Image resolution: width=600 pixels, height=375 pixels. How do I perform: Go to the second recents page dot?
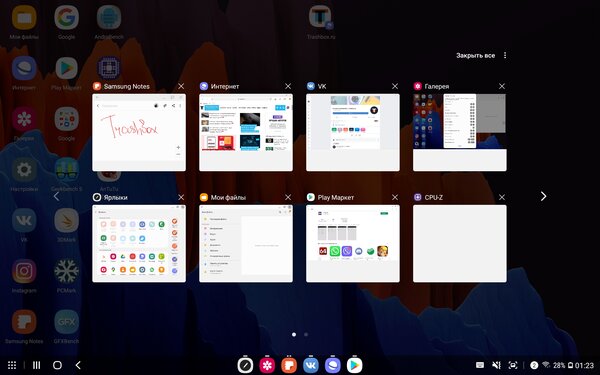pos(306,334)
